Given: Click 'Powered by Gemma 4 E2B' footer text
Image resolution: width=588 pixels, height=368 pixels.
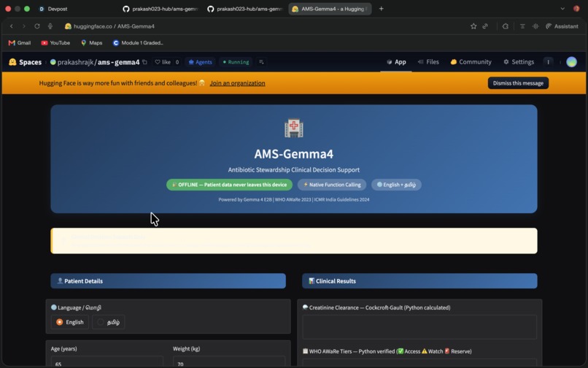Looking at the screenshot, I should tap(245, 200).
